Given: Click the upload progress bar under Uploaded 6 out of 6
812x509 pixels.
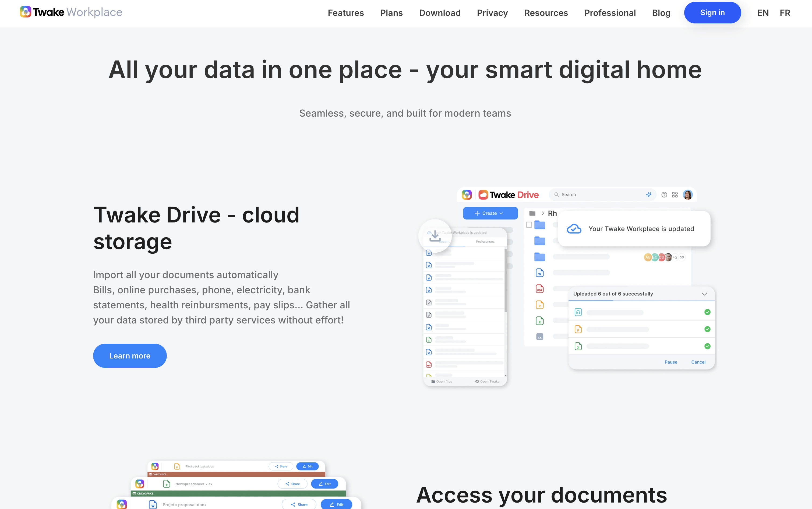Looking at the screenshot, I should [x=641, y=301].
